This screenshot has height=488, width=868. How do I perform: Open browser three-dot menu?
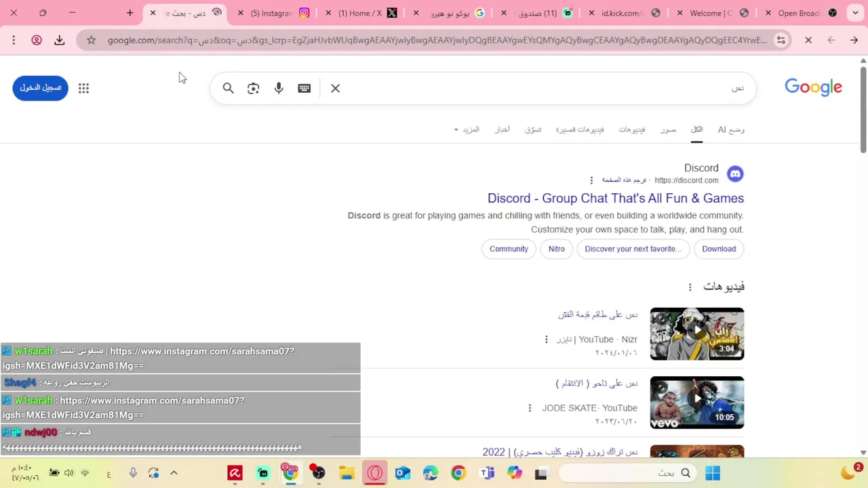point(14,40)
